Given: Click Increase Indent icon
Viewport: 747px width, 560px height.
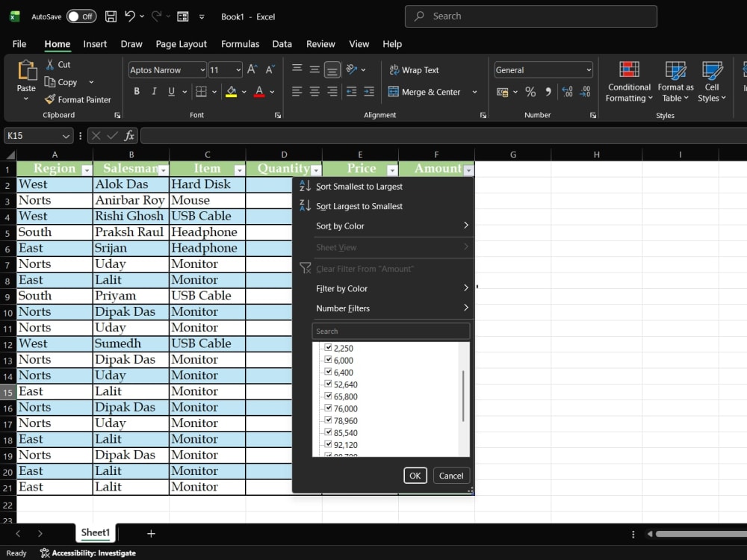Looking at the screenshot, I should pos(369,91).
